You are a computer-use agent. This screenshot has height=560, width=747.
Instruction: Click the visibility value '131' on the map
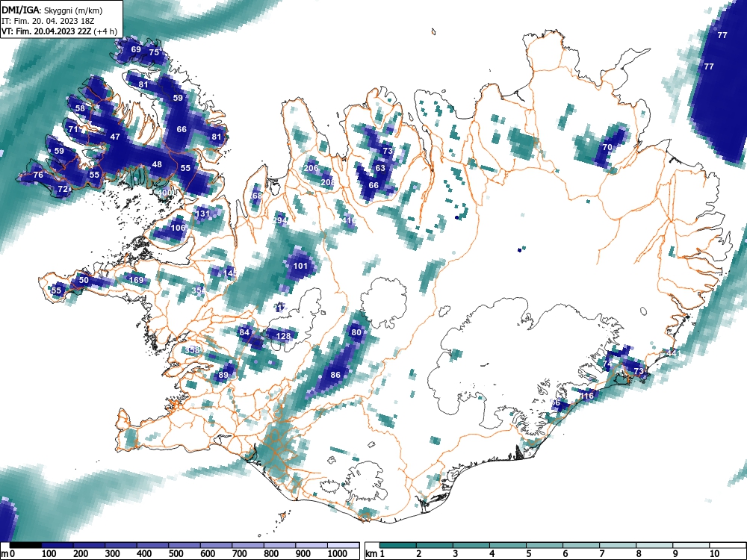click(x=203, y=214)
